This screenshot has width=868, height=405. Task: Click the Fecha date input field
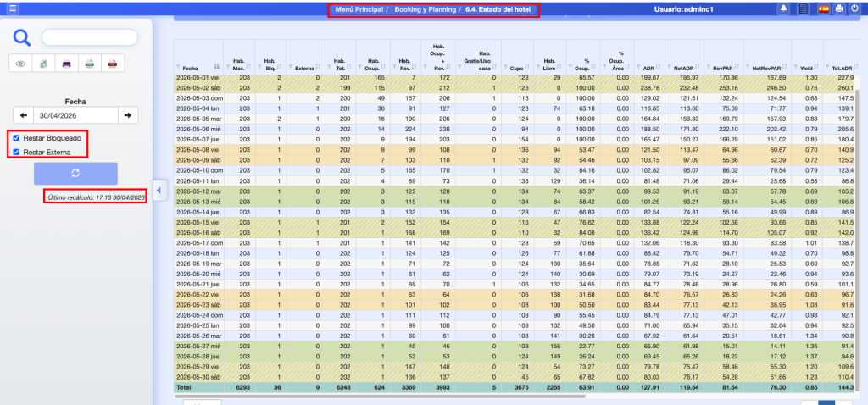tap(75, 115)
